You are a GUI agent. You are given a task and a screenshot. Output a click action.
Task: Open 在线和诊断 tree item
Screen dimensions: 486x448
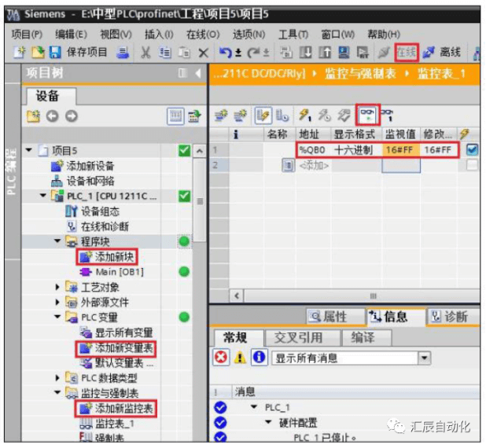click(x=98, y=227)
